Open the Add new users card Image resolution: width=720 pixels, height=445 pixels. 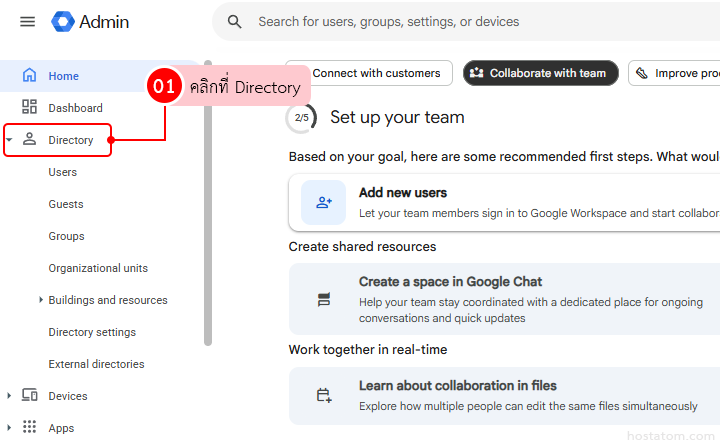coord(504,203)
